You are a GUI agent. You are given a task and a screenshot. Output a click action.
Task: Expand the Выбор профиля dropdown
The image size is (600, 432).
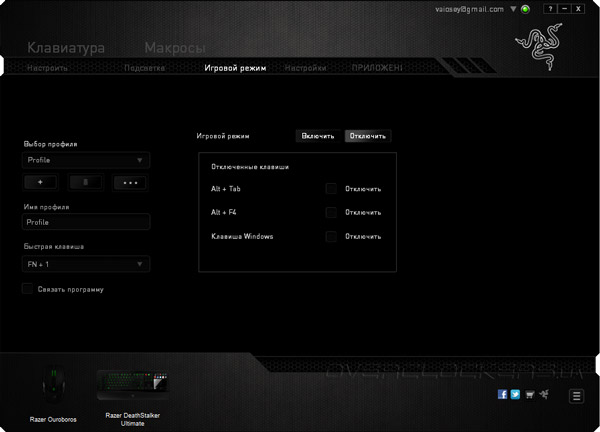click(x=86, y=160)
